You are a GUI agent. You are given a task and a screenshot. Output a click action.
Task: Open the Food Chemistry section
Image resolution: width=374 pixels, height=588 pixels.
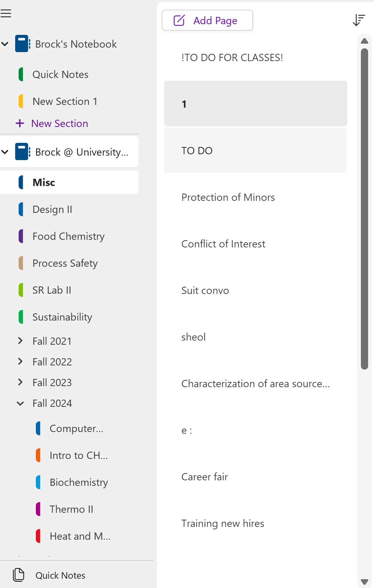(x=68, y=236)
